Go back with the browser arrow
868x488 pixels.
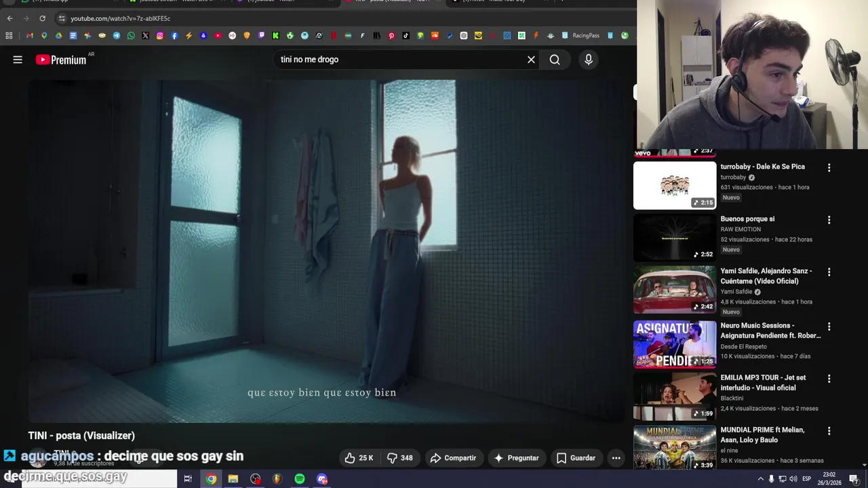[x=9, y=18]
